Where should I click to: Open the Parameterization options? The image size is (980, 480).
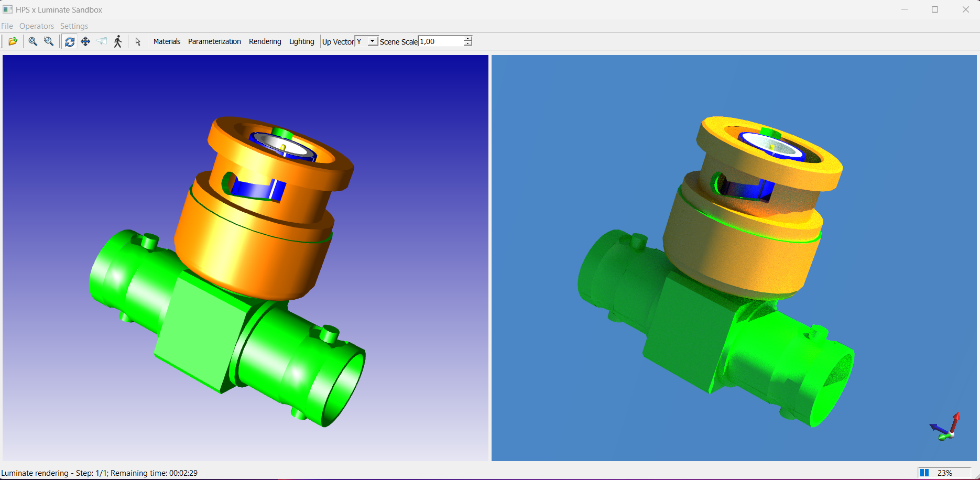point(214,41)
